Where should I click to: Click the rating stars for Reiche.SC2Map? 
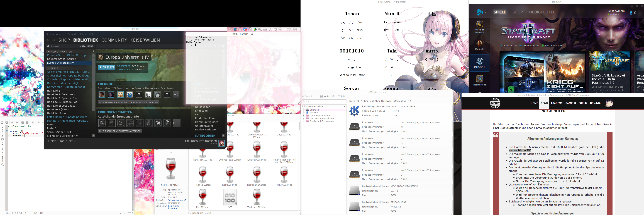pos(174,203)
